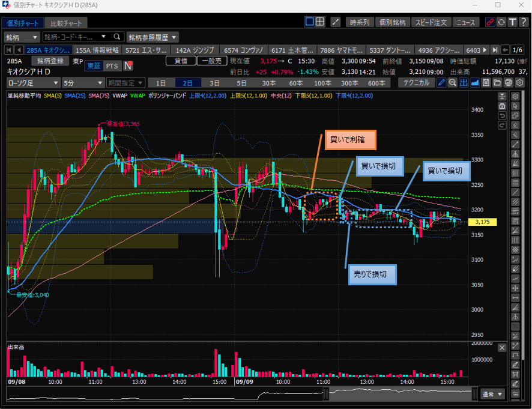The image size is (532, 409).
Task: Switch to the 比較チャート tab
Action: (67, 23)
